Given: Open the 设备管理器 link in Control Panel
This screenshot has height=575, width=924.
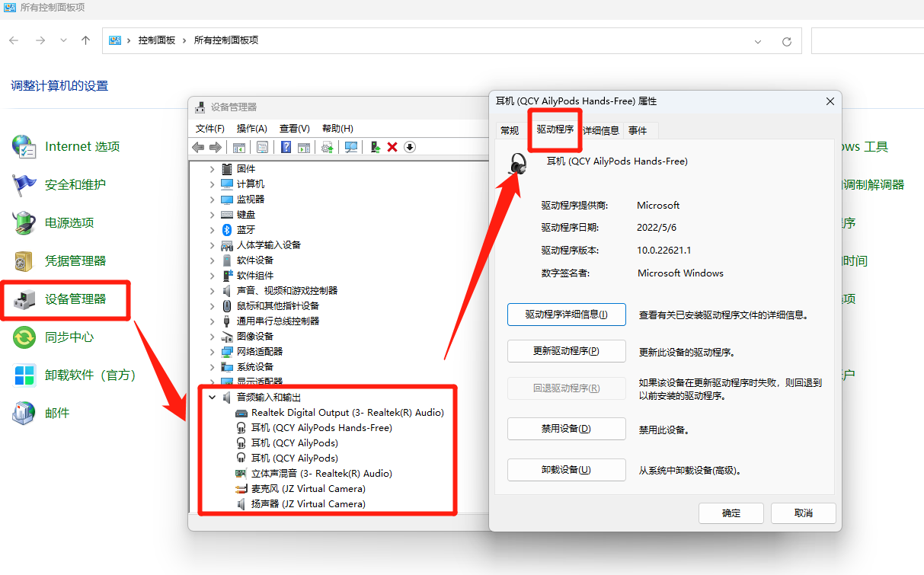Looking at the screenshot, I should pos(75,299).
